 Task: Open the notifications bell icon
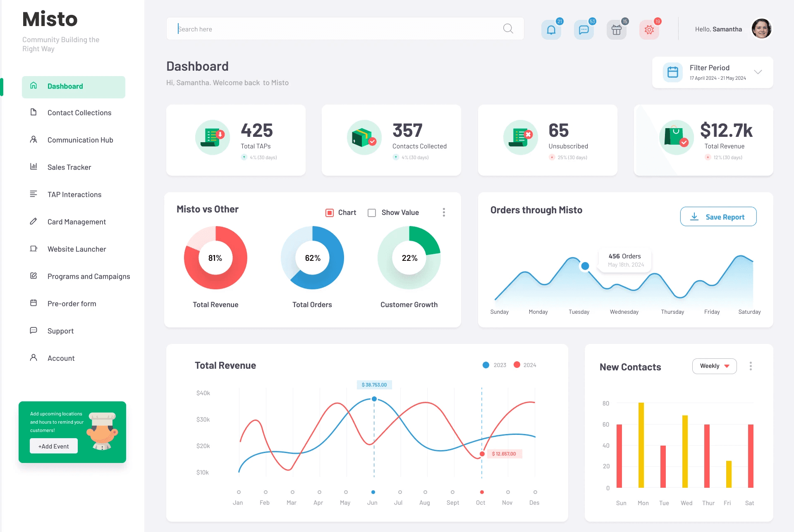click(x=551, y=30)
